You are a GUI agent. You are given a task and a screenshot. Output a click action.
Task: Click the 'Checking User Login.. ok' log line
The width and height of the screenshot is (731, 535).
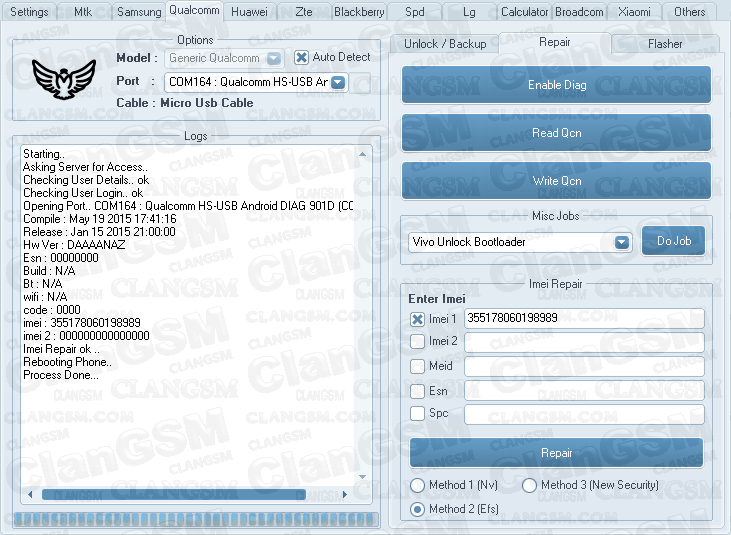coord(83,193)
